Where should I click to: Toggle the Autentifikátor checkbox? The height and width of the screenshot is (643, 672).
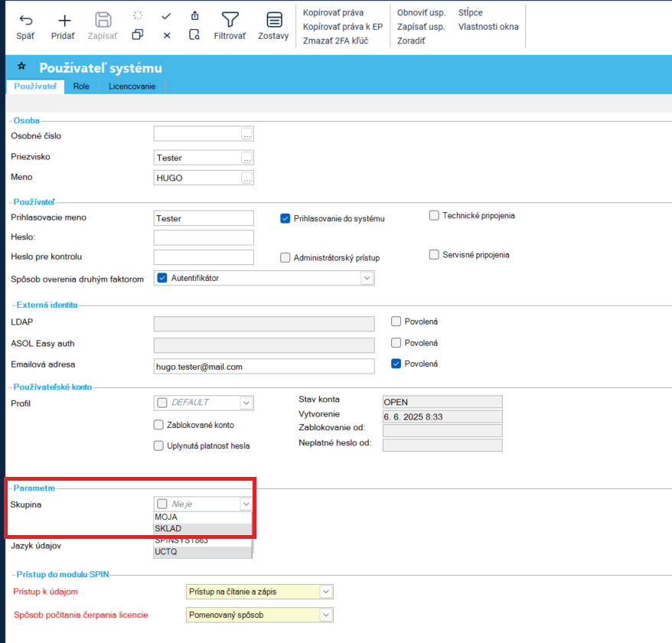[162, 278]
